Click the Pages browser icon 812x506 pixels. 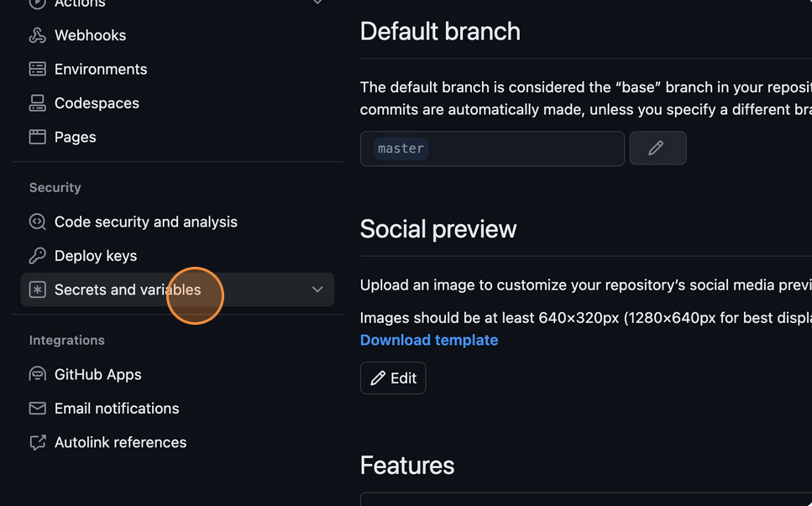(x=37, y=137)
